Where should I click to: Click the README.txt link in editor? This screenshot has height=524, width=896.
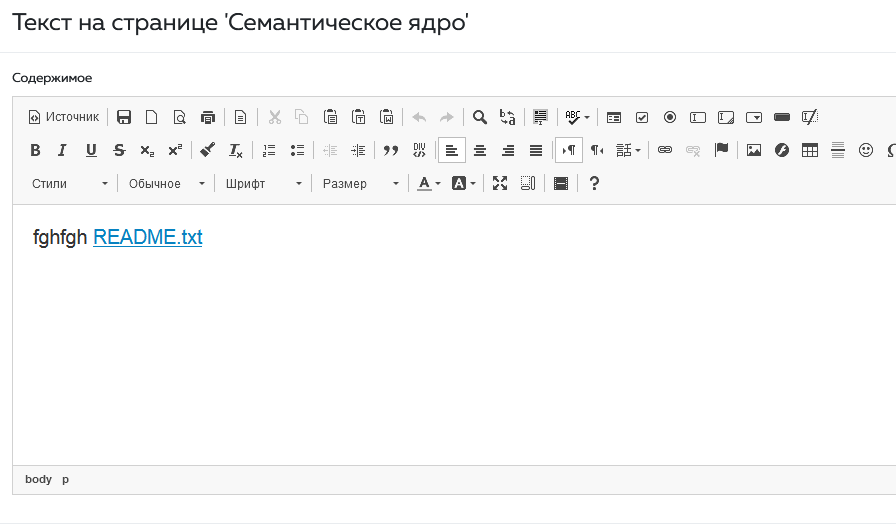point(147,238)
